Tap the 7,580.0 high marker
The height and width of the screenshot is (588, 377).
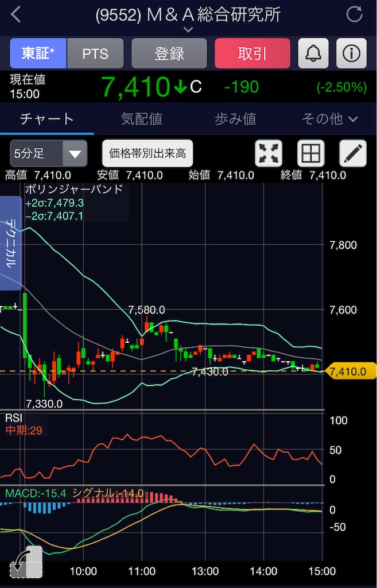(146, 310)
